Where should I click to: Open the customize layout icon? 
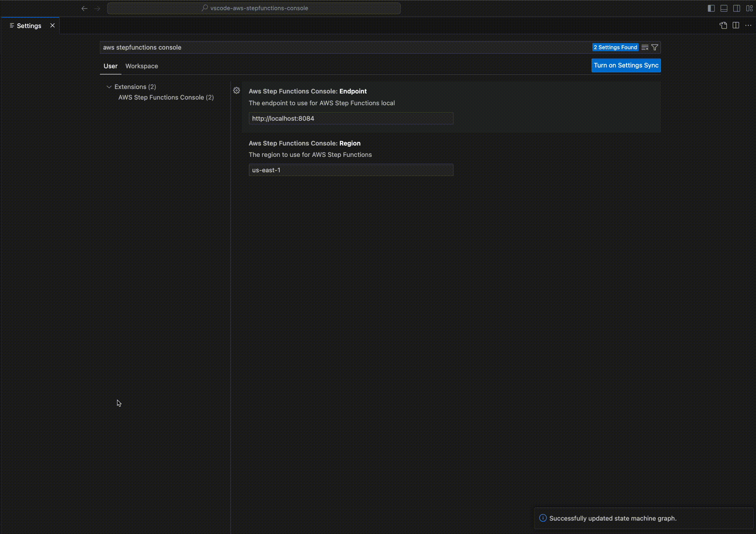tap(749, 8)
